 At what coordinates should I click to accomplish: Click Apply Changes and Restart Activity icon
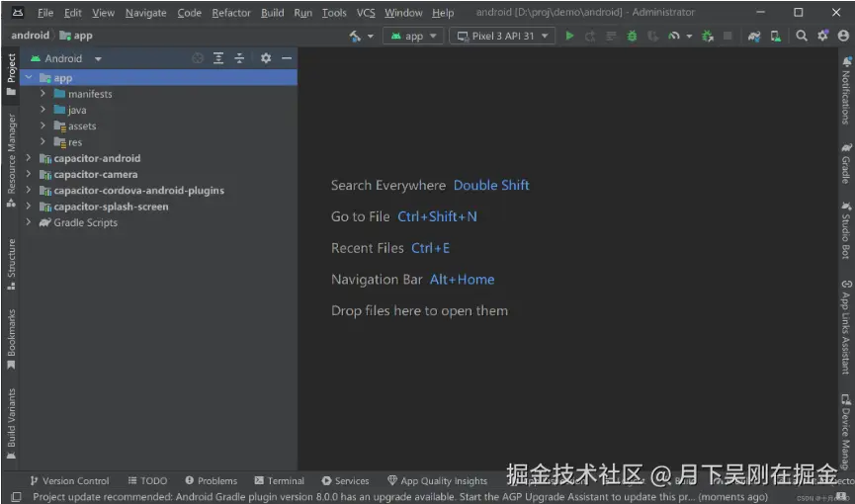tap(590, 36)
